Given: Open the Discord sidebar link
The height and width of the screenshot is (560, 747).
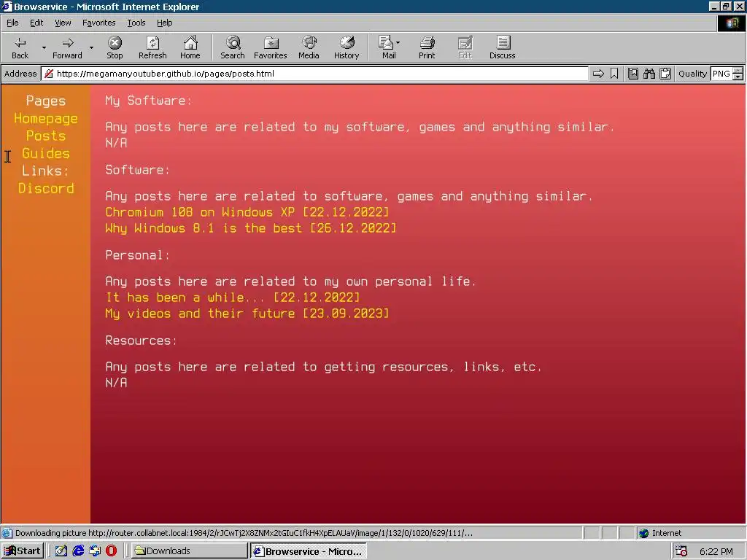Looking at the screenshot, I should [46, 188].
